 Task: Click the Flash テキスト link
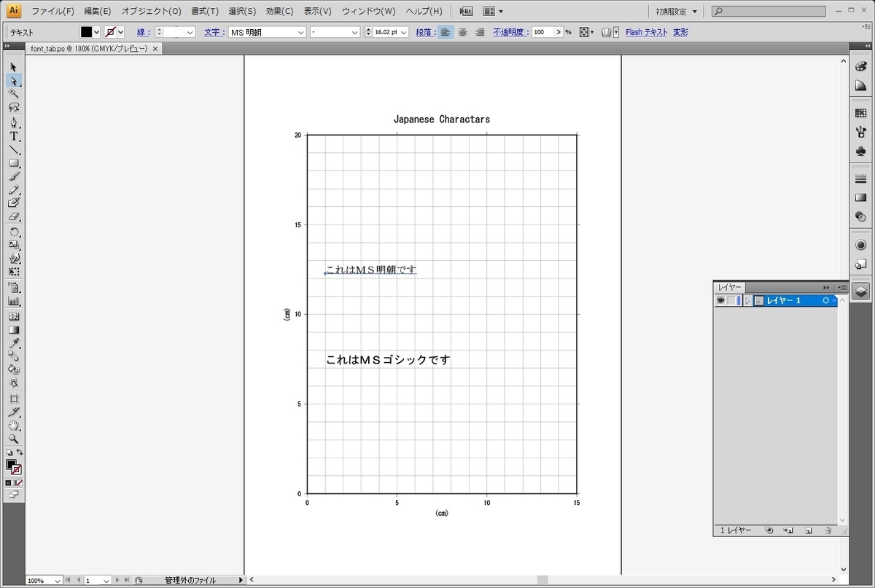pyautogui.click(x=646, y=32)
